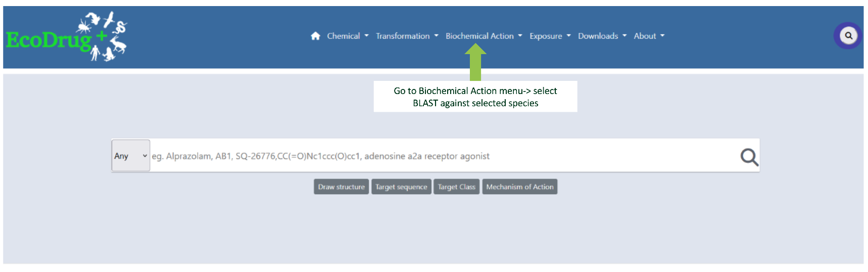Open the Any search type selector

click(131, 156)
